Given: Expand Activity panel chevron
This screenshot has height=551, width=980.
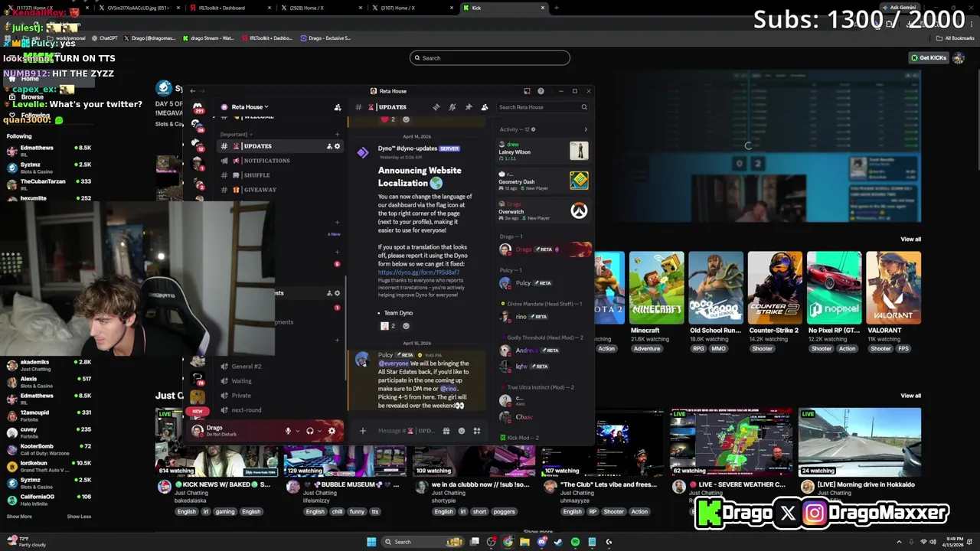Looking at the screenshot, I should coord(586,129).
